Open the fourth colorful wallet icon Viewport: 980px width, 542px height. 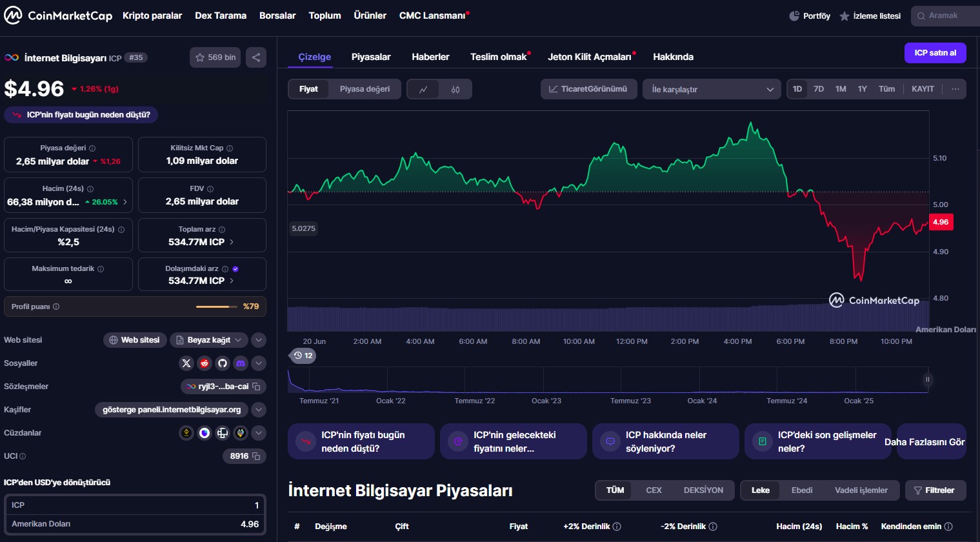(x=241, y=433)
